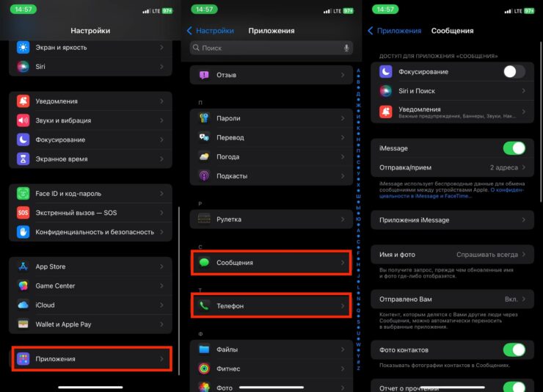Image resolution: width=543 pixels, height=392 pixels.
Task: Go back to Настройки
Action: click(x=211, y=31)
